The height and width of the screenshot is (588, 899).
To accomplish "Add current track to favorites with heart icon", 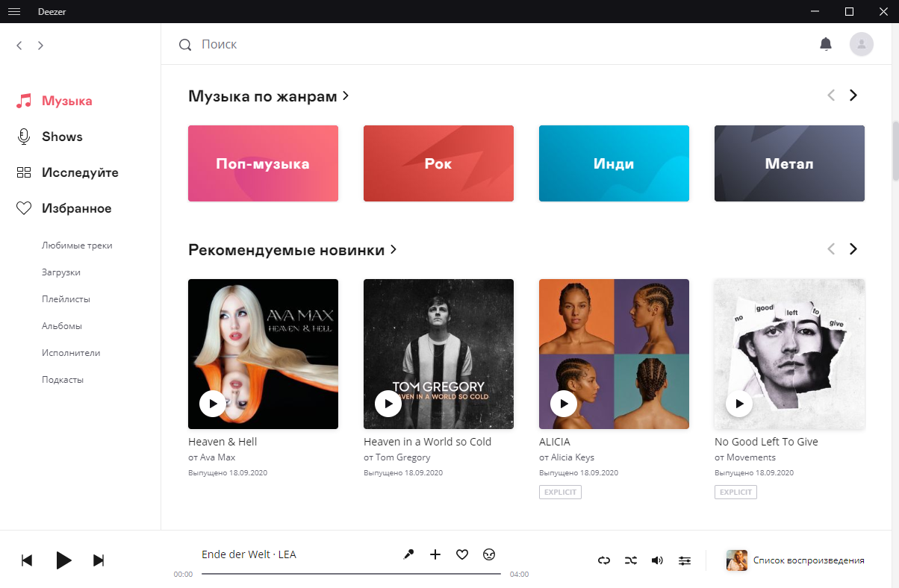I will click(x=462, y=554).
